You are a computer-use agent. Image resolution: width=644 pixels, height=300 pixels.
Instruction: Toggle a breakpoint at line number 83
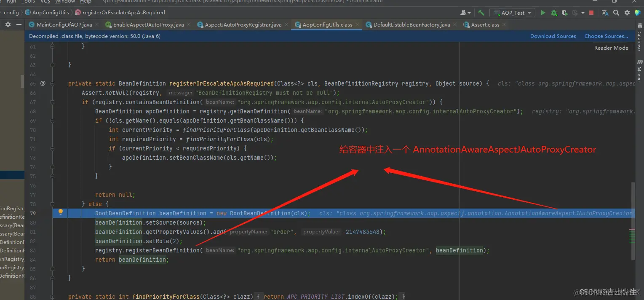click(33, 250)
